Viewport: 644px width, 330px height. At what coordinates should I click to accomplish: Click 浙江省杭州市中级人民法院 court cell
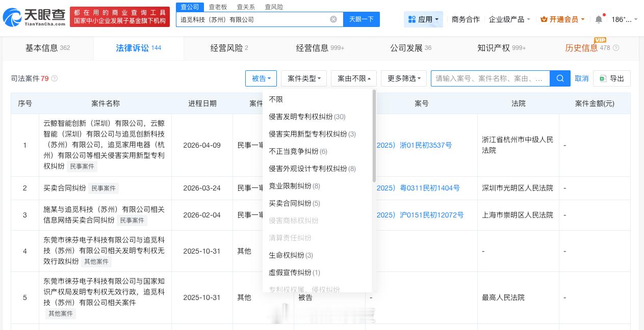518,145
